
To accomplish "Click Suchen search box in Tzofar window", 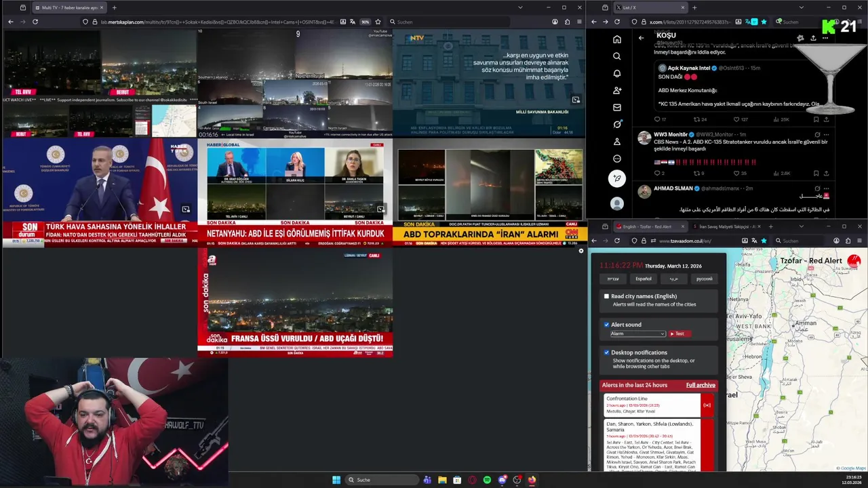I will pos(800,241).
